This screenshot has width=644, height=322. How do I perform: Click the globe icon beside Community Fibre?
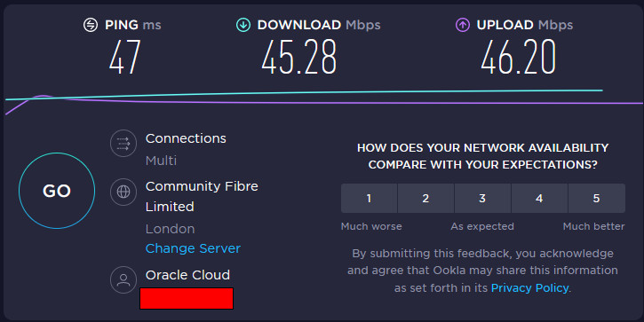tap(123, 192)
